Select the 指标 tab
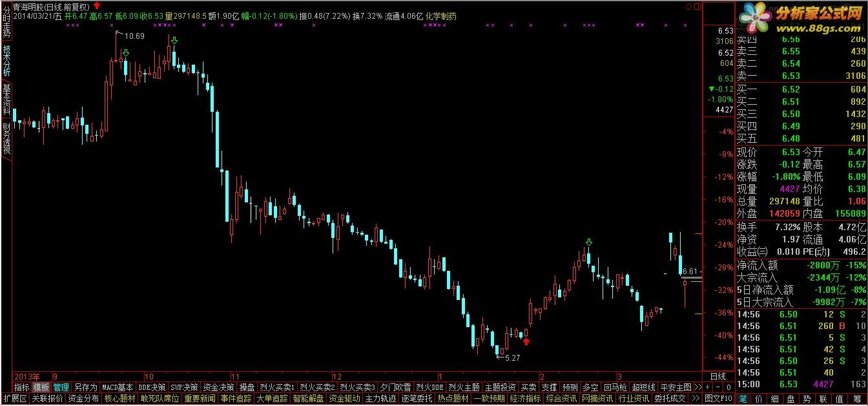 coord(22,387)
